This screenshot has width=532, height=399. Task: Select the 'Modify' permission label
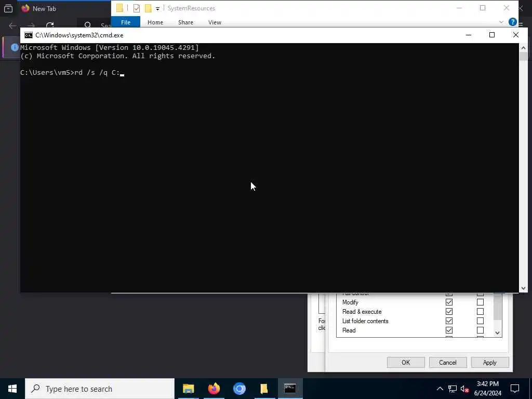point(350,302)
